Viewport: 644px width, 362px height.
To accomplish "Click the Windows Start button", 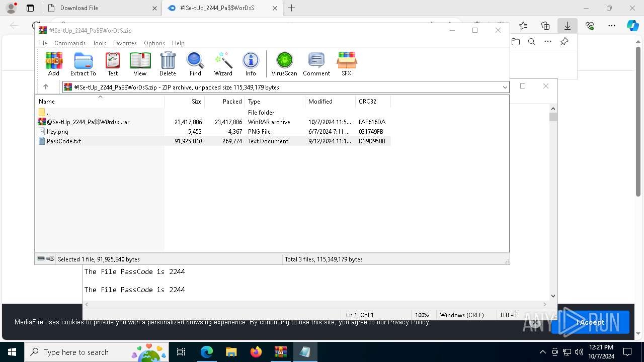I will [x=12, y=352].
